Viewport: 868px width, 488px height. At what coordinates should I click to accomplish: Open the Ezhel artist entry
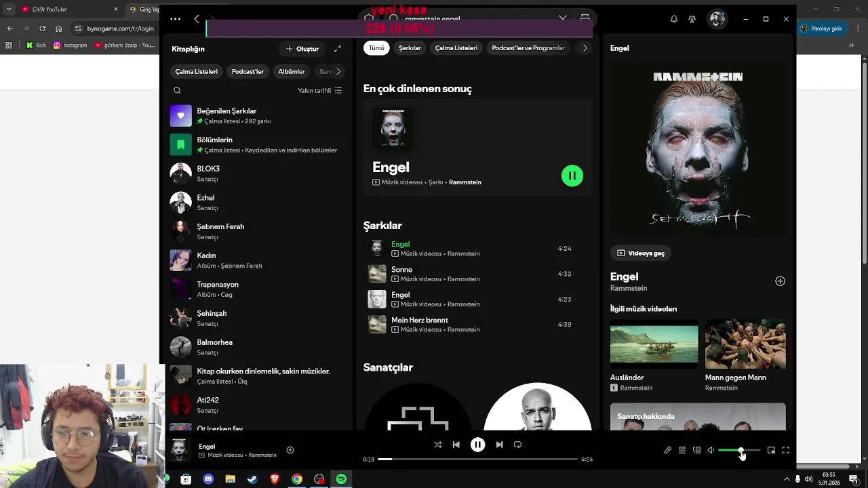click(258, 203)
